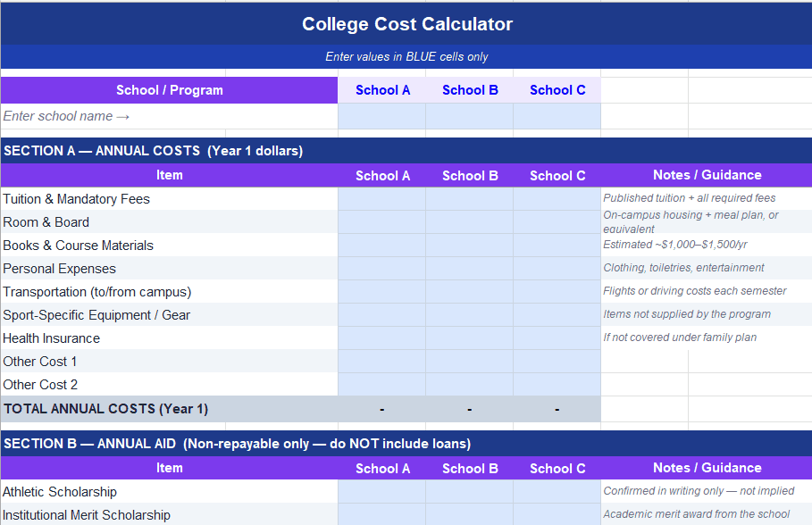The height and width of the screenshot is (525, 812).
Task: Click the Tuition notes guidance text cell
Action: click(x=706, y=198)
